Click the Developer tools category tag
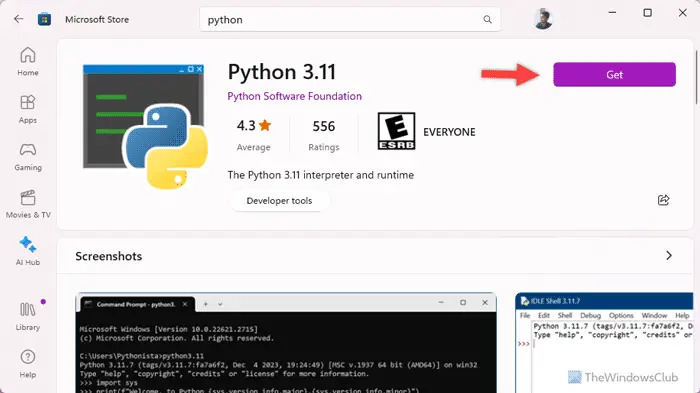Screen dimensions: 700x393 279,201
